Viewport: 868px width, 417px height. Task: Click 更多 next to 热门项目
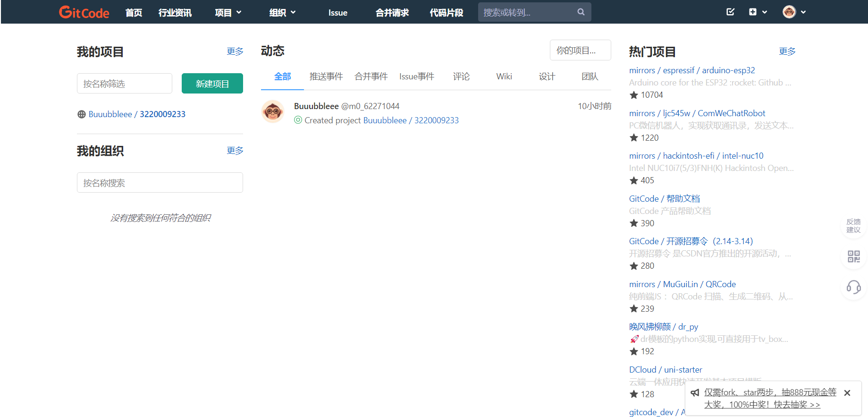(x=787, y=51)
